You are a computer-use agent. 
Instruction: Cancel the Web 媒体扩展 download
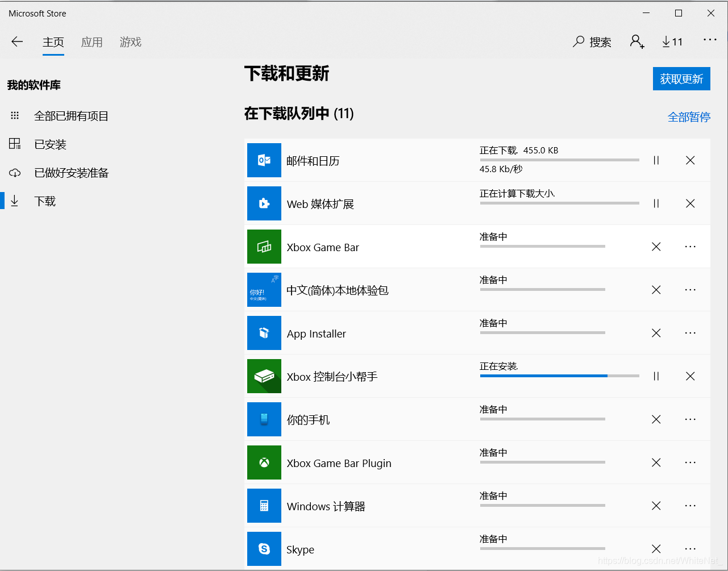[x=690, y=203]
